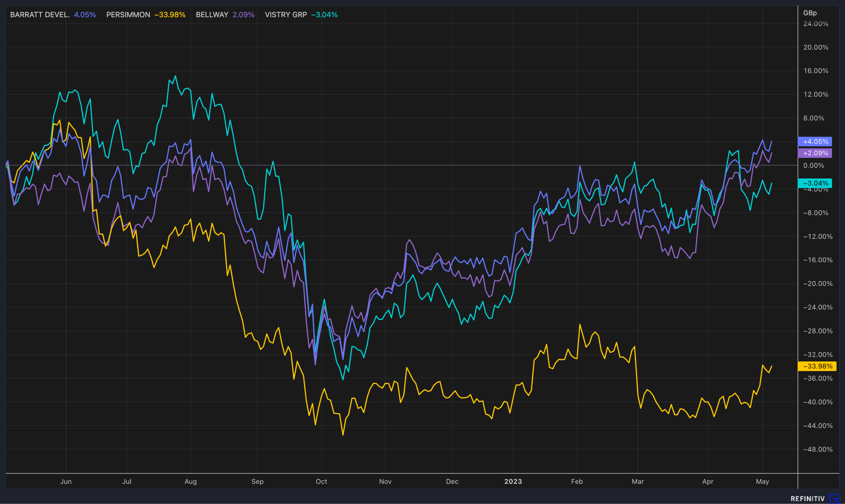Click the GBp currency label
Screen dimensions: 845x504
[x=810, y=13]
